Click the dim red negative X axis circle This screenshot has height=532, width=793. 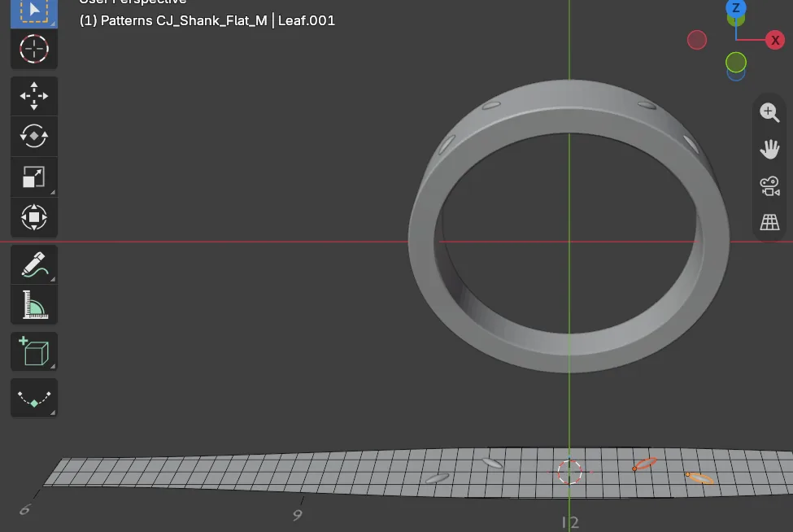(x=697, y=40)
